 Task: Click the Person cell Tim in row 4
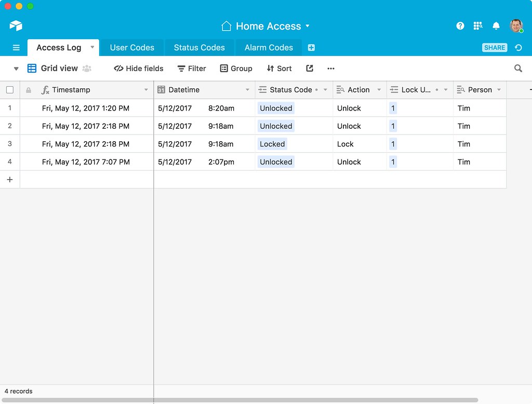480,162
